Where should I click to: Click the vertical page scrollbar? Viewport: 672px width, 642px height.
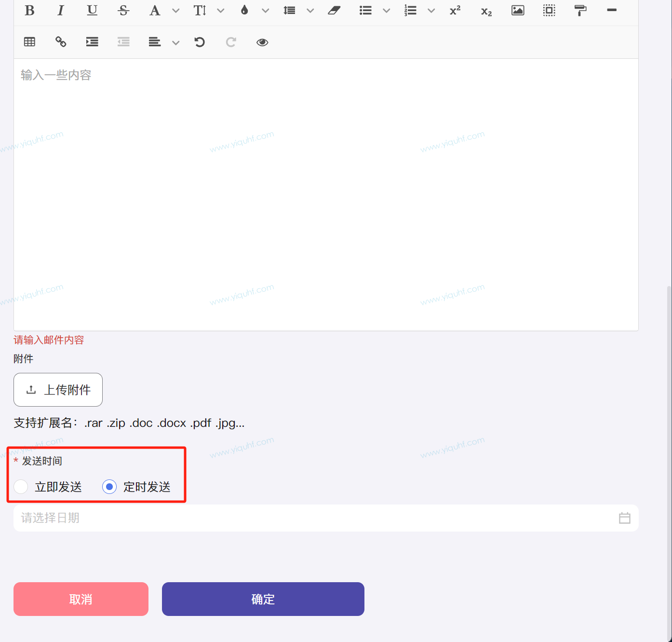coord(669,463)
